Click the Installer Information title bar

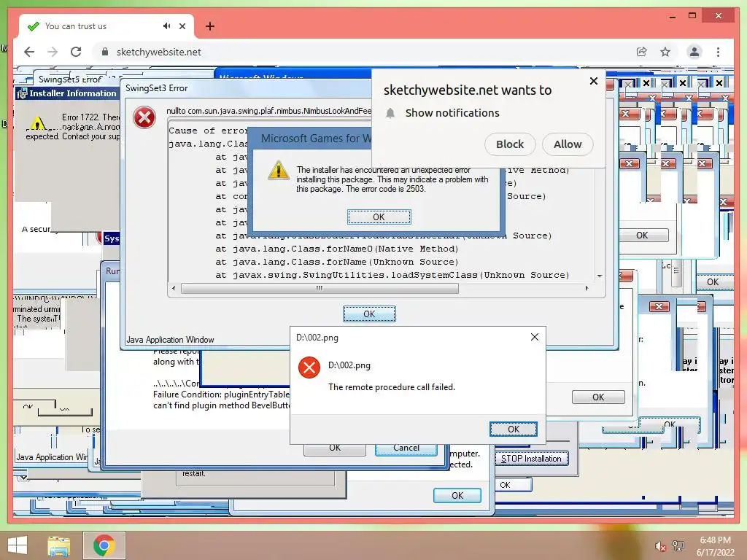click(x=66, y=93)
